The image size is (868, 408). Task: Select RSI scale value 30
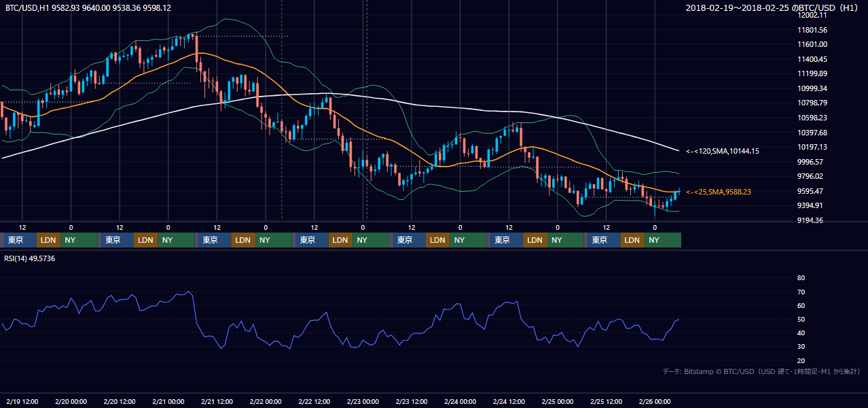(801, 347)
